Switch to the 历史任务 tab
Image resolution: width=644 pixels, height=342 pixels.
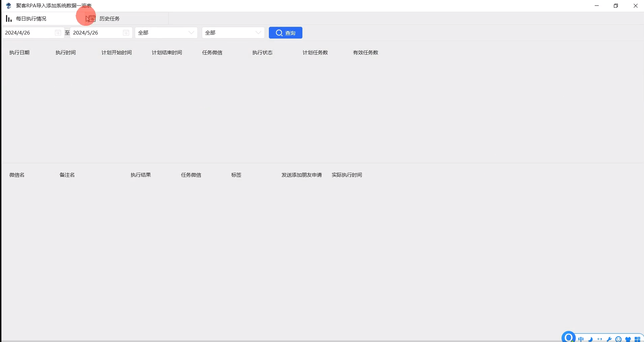pos(110,18)
